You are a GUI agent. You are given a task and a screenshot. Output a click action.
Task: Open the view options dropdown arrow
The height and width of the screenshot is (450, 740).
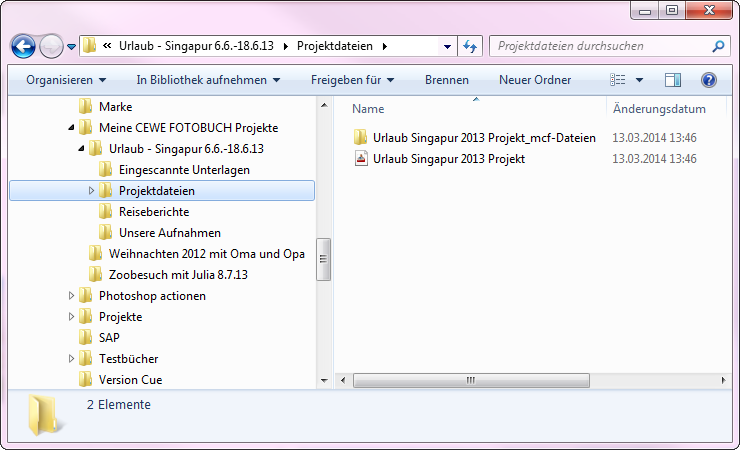[x=639, y=80]
